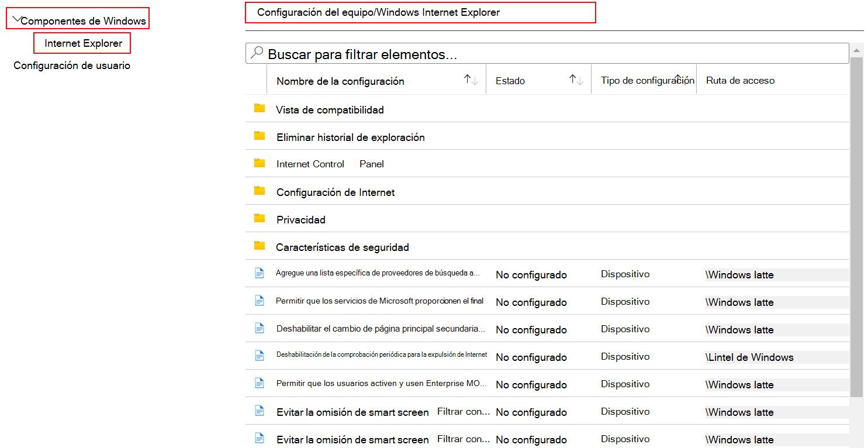Click the document icon for Permitir que los usuarios activen
This screenshot has width=868, height=448.
(260, 383)
